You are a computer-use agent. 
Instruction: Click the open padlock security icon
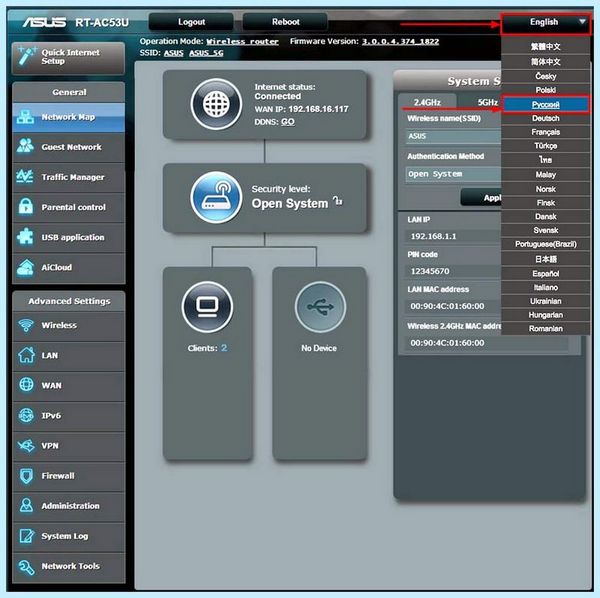coord(338,201)
